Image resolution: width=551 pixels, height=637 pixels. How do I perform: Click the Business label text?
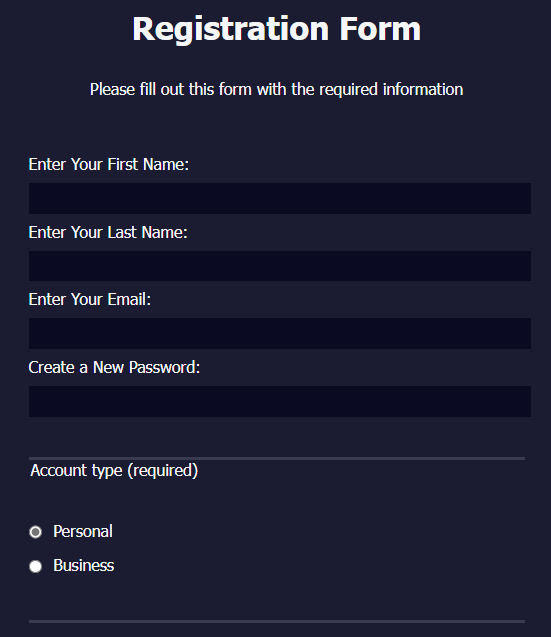click(x=84, y=566)
